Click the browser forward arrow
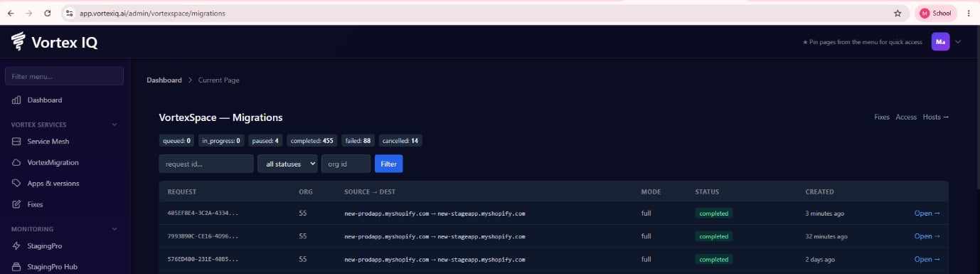The width and height of the screenshot is (980, 274). coord(29,13)
